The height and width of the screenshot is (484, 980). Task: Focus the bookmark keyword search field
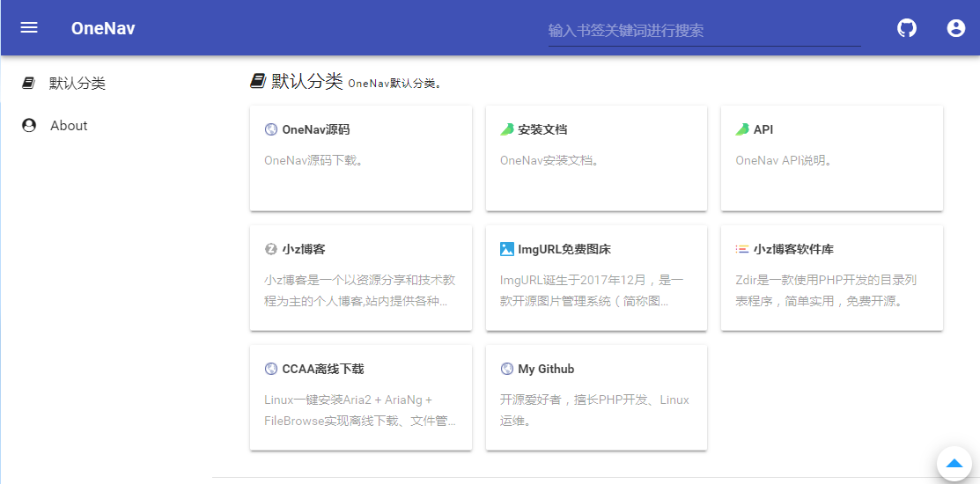click(x=704, y=31)
